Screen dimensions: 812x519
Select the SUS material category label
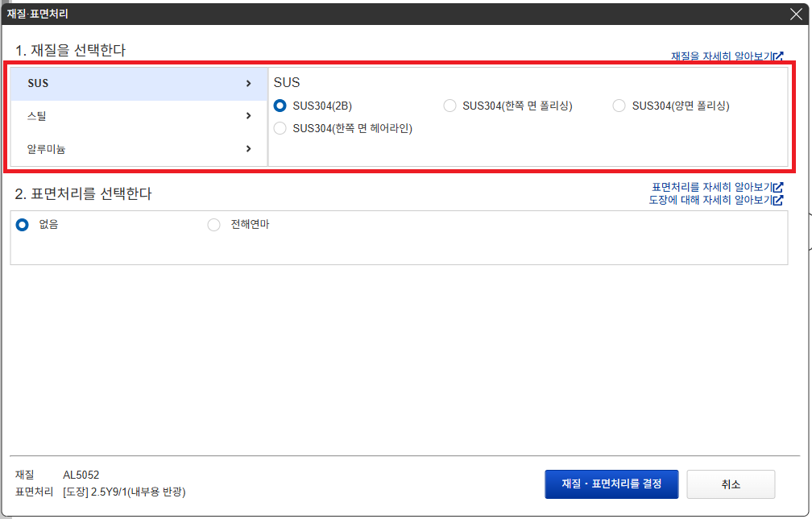click(x=38, y=83)
